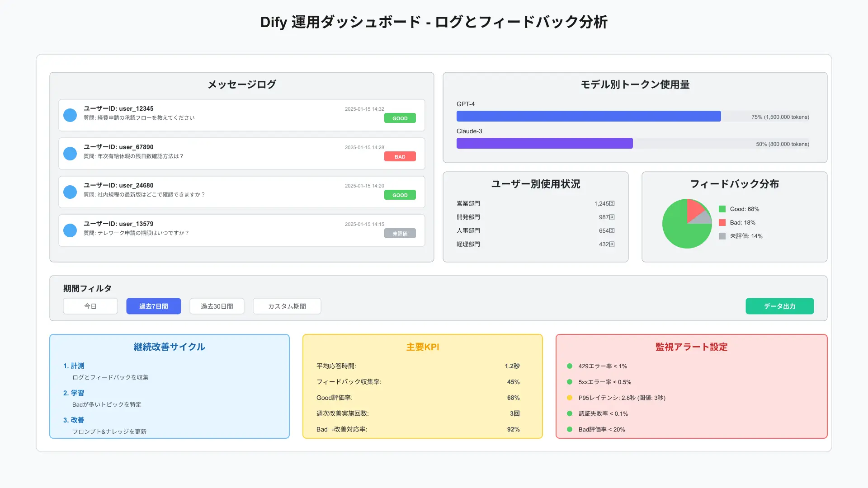868x488 pixels.
Task: Click the 平均応答時間 KPI row
Action: tap(418, 366)
